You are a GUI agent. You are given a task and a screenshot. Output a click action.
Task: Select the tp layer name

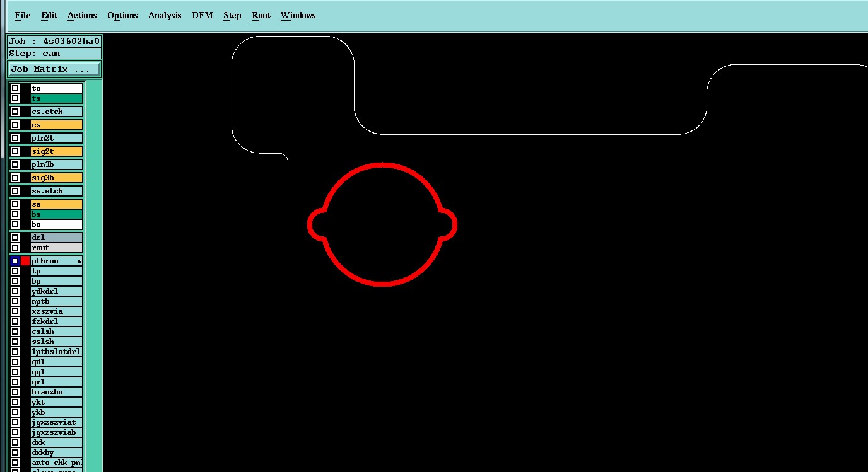[x=57, y=271]
